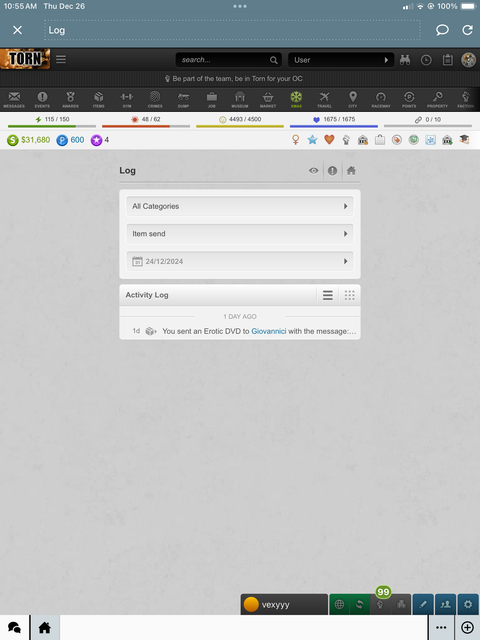This screenshot has width=480, height=640.
Task: Click the Torn logo
Action: pos(25,59)
